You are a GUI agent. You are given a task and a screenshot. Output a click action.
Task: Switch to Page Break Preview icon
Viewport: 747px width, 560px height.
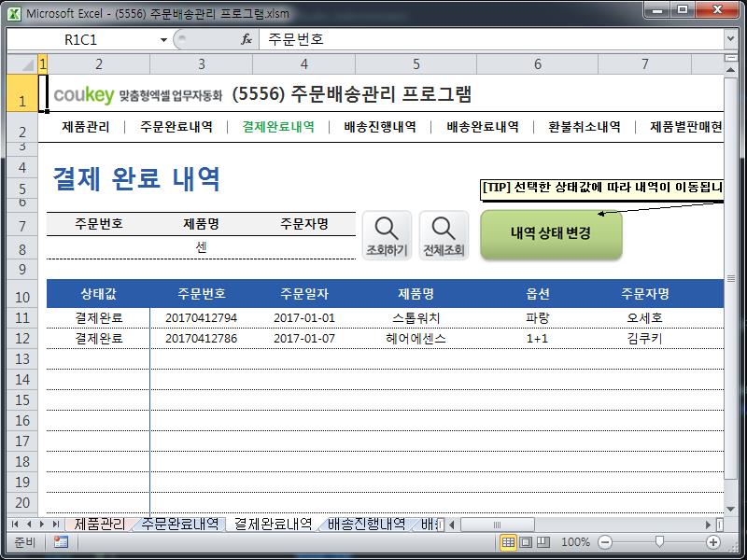543,542
